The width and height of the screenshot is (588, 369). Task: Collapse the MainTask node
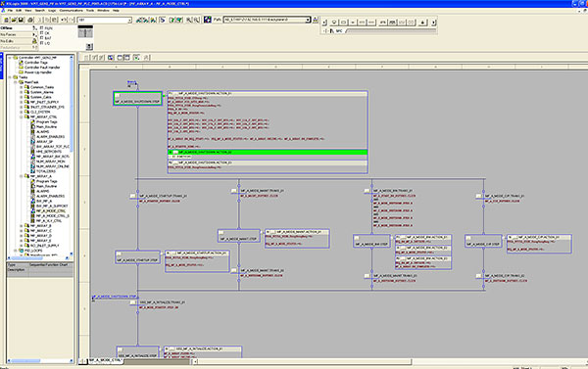tap(16, 82)
